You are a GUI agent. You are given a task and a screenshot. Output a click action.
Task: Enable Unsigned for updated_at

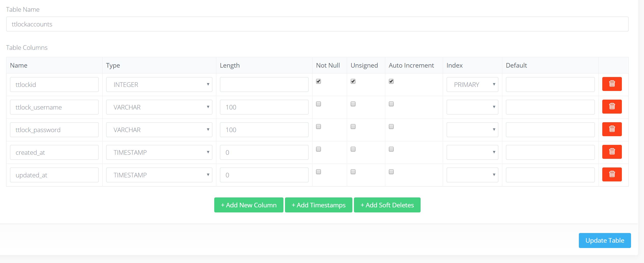[353, 172]
